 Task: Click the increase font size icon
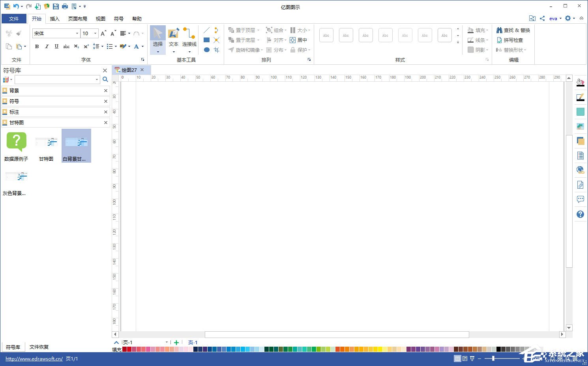[103, 33]
